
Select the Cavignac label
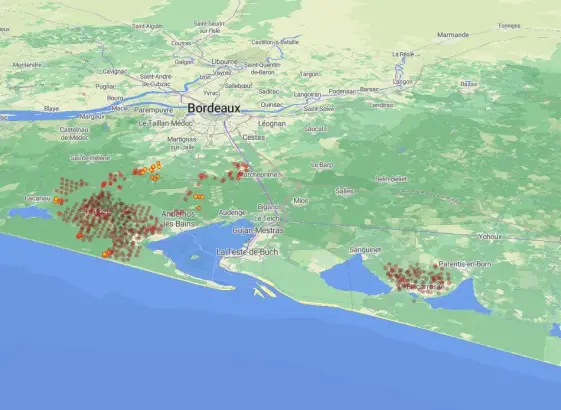click(x=114, y=71)
